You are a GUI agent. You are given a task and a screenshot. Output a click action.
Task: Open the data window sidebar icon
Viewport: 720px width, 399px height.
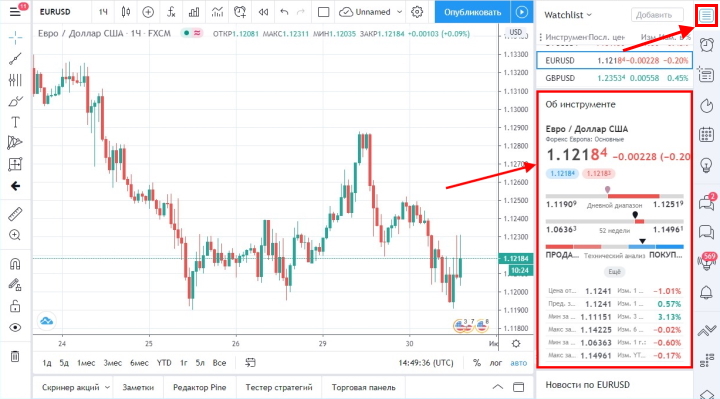tap(707, 74)
